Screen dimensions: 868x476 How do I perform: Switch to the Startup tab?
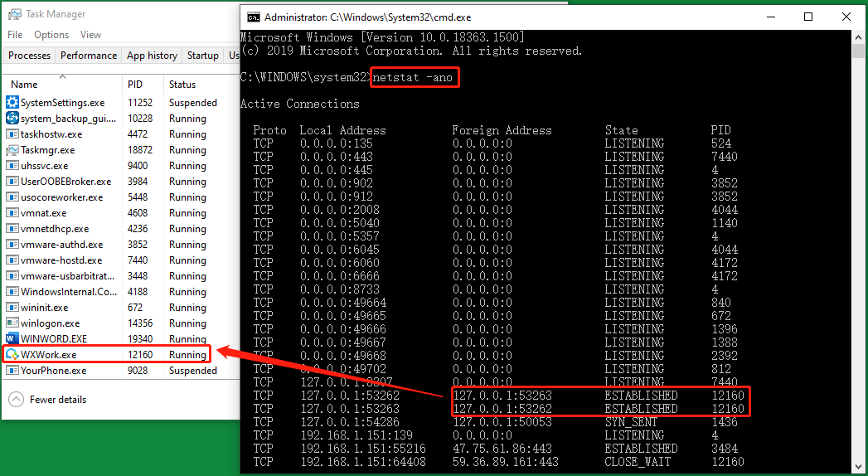(x=202, y=56)
